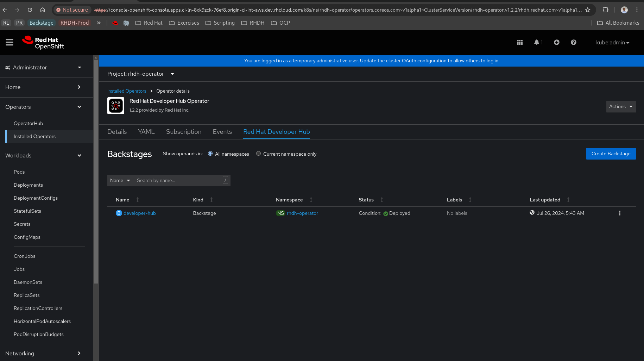
Task: Open the All Bookmarks folder
Action: (x=618, y=23)
